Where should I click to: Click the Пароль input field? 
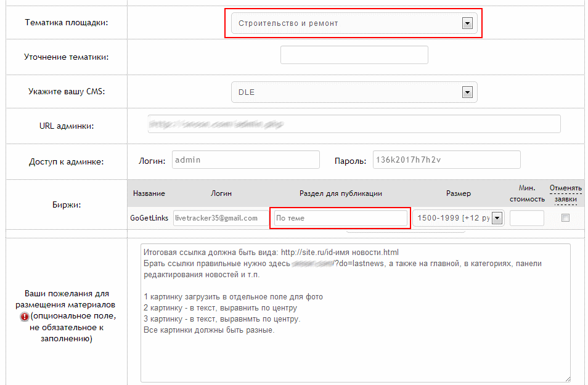[446, 160]
